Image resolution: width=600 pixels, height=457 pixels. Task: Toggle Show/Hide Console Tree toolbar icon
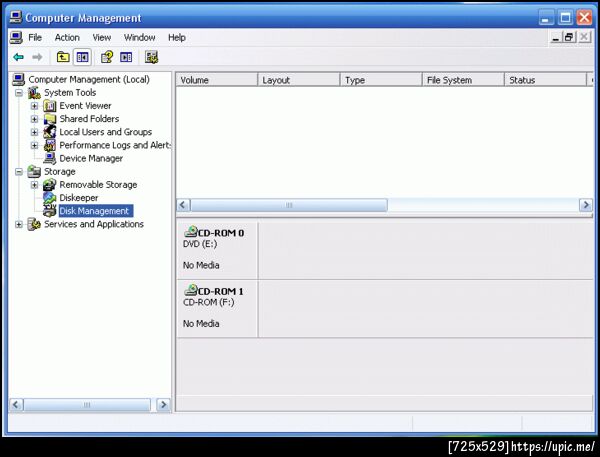coord(82,57)
